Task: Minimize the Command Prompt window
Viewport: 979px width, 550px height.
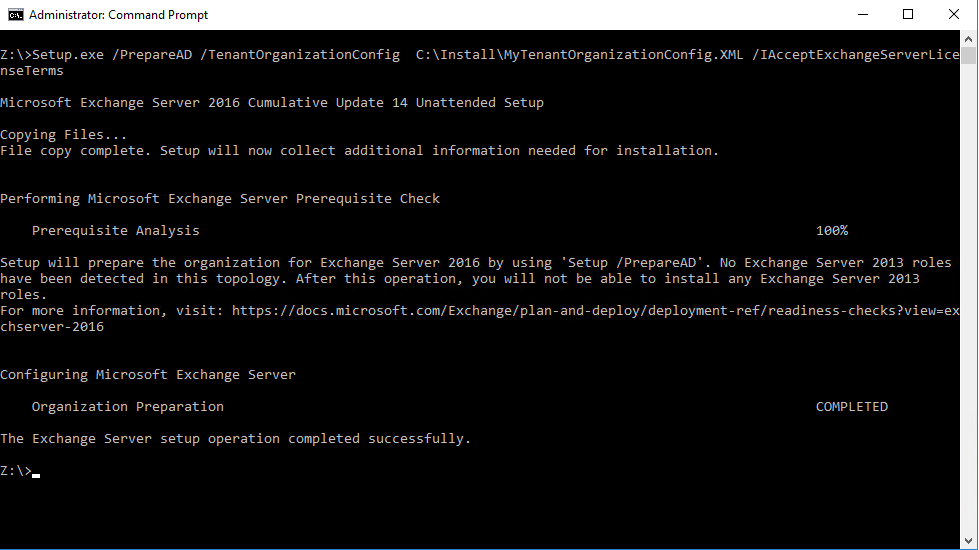Action: [x=862, y=15]
